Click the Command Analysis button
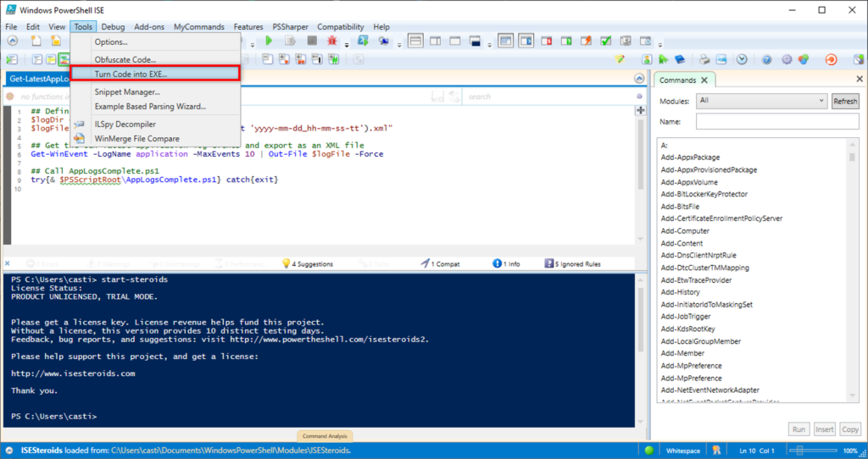The image size is (868, 459). click(x=325, y=436)
